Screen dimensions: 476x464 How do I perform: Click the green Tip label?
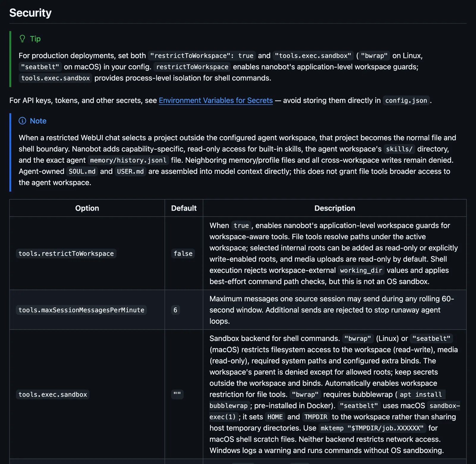tap(35, 39)
